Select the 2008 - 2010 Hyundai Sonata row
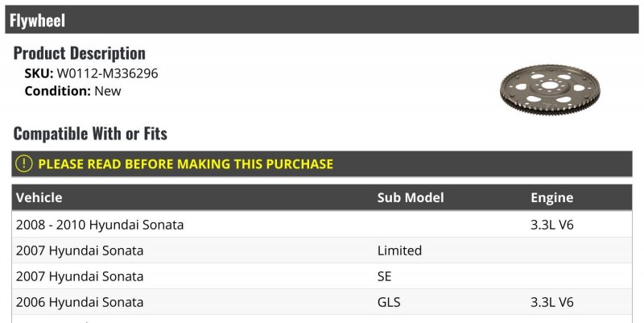Screen dimensions: 644x323 coord(321,225)
